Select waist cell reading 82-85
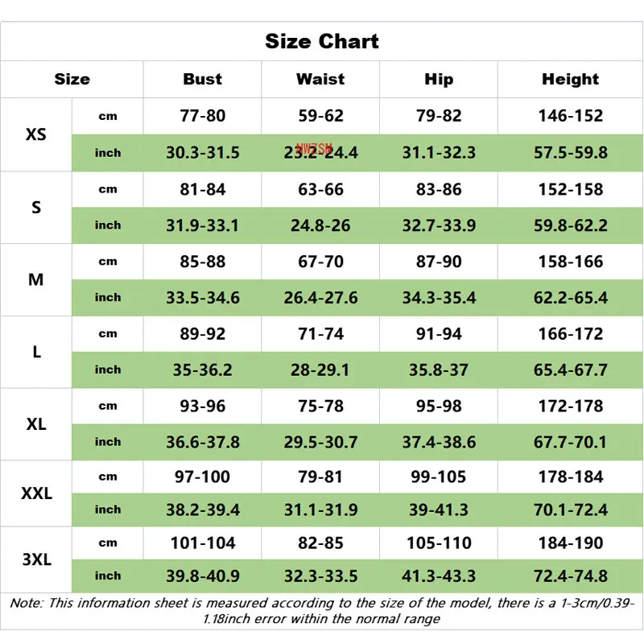 tap(320, 543)
